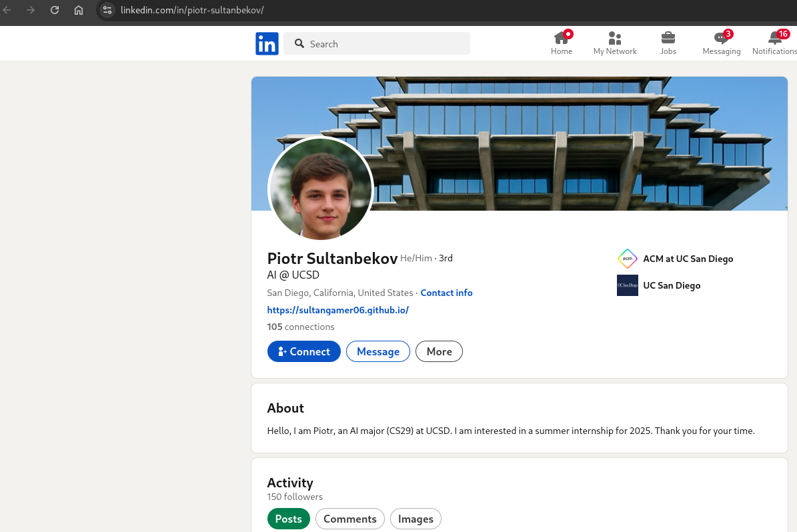Viewport: 797px width, 532px height.
Task: Go to the Jobs briefcase icon
Action: tap(668, 39)
